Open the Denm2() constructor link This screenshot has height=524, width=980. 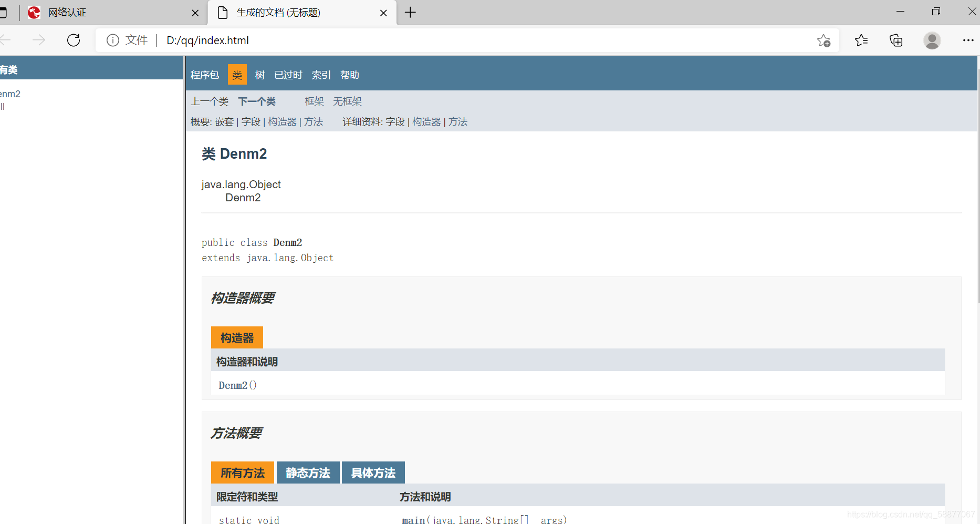(237, 385)
